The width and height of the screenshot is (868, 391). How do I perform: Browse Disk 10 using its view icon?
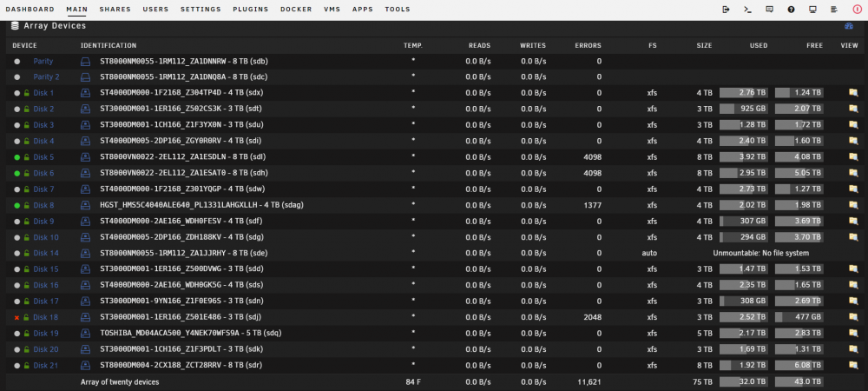(853, 237)
